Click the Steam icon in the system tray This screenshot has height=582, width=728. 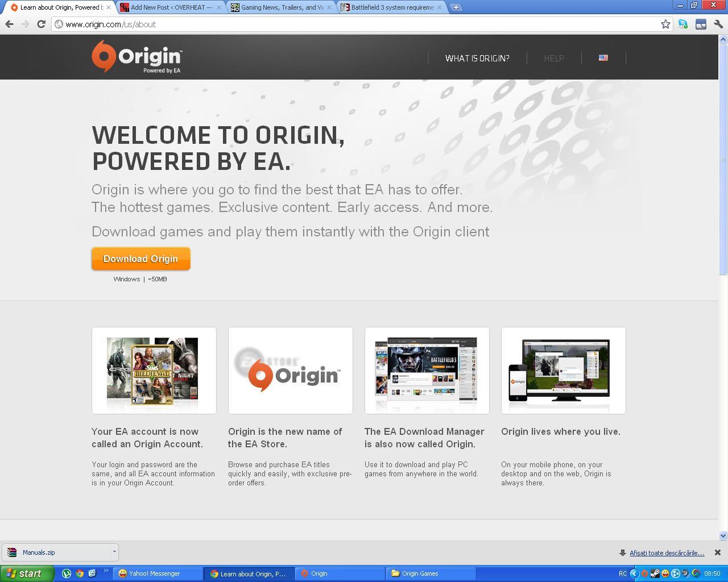click(x=655, y=573)
